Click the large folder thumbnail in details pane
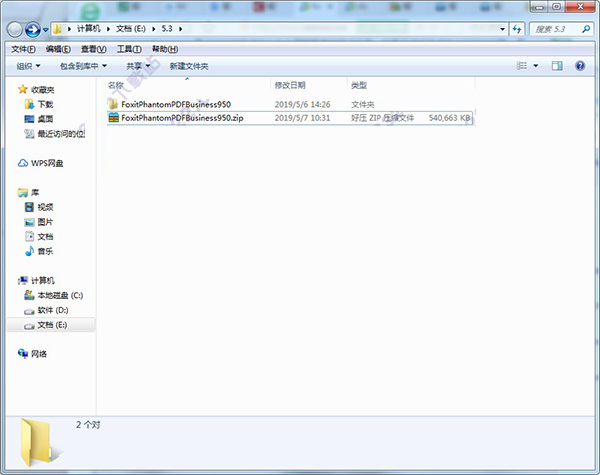The height and width of the screenshot is (475, 600). (x=39, y=442)
